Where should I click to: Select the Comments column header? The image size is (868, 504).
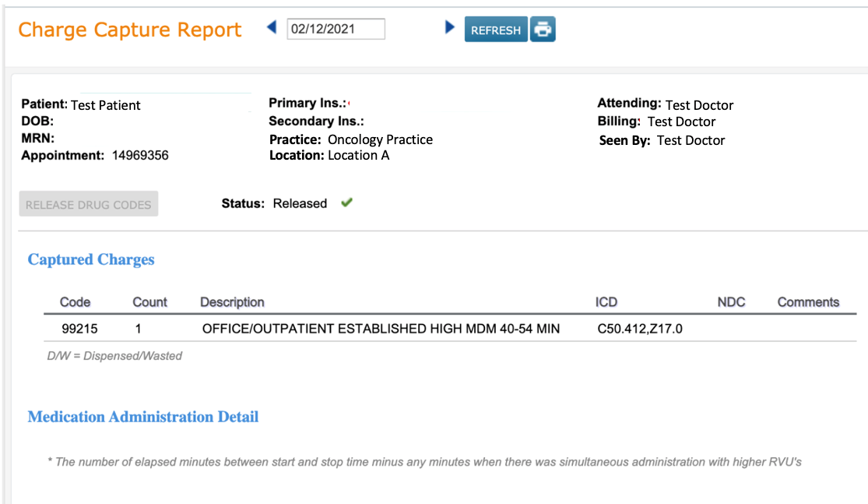point(808,302)
